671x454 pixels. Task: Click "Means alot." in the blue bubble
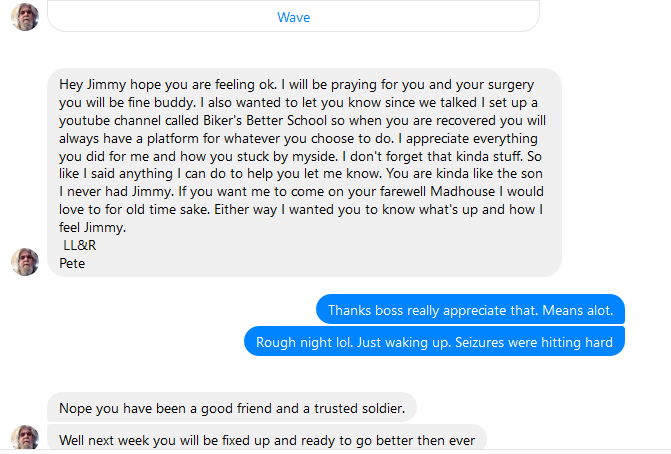point(578,310)
